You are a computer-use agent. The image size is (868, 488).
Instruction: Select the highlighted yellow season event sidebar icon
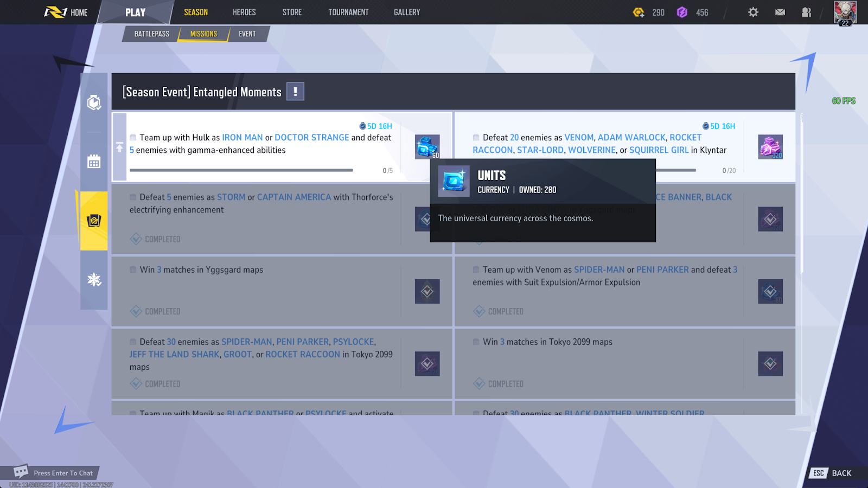94,221
